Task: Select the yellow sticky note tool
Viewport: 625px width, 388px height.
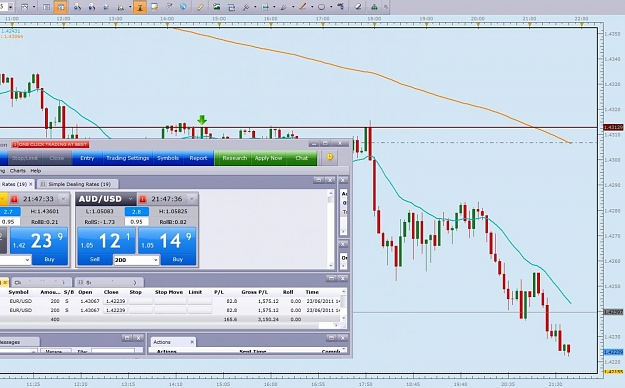Action: 155,7
